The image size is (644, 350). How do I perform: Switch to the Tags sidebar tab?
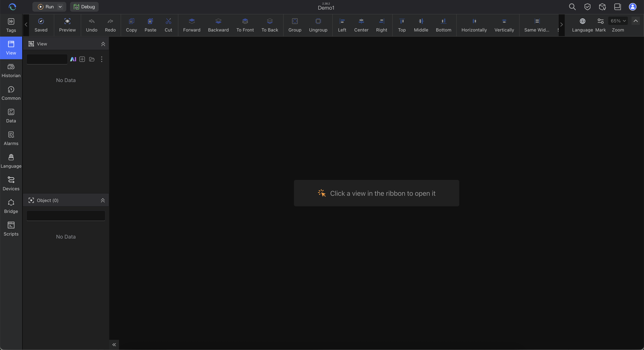[x=11, y=25]
